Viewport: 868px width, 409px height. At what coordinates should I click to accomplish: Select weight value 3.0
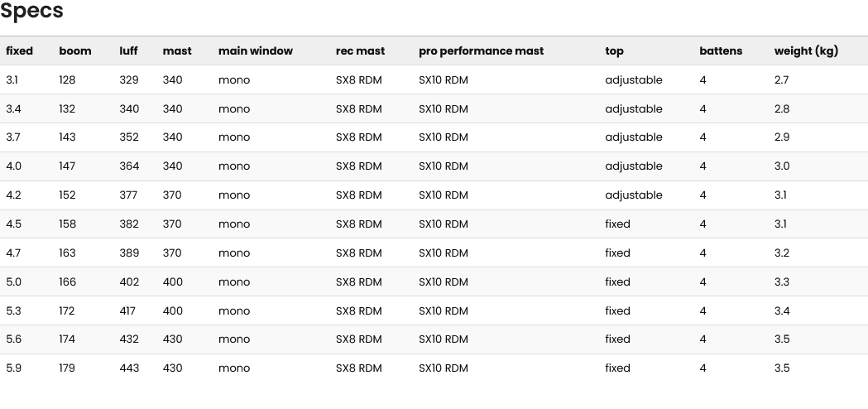[782, 166]
